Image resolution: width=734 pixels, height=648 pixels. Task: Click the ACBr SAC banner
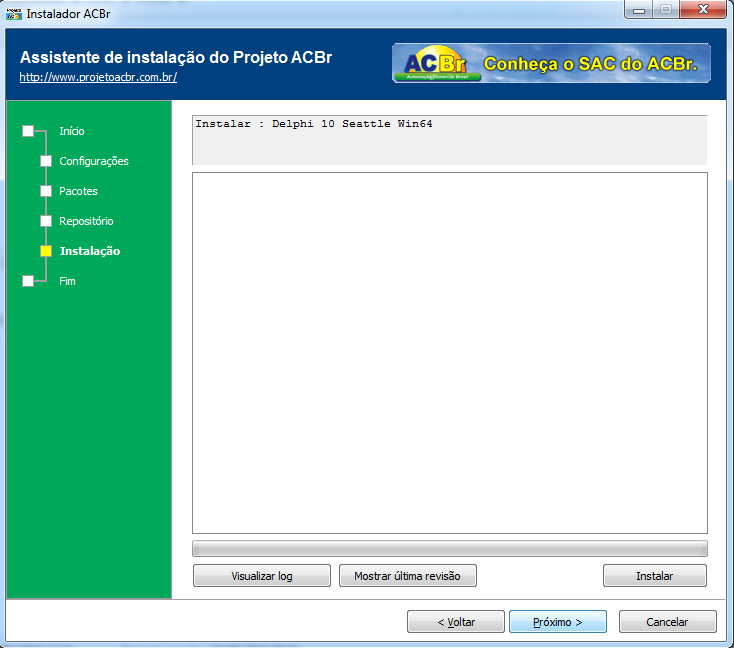click(x=551, y=63)
